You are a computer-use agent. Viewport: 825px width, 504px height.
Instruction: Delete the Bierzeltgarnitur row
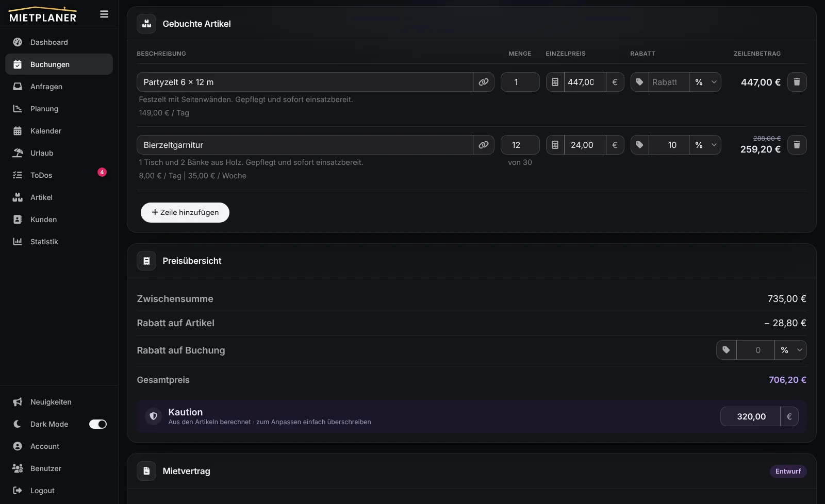point(797,145)
